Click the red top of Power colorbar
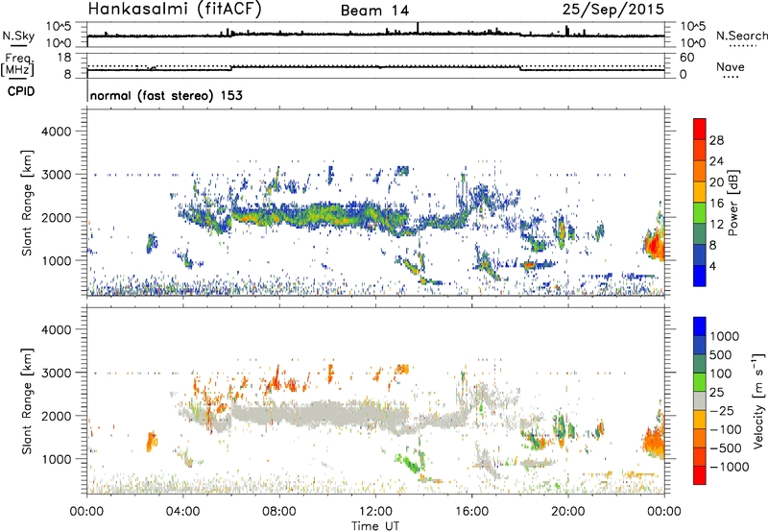This screenshot has width=768, height=532. [x=700, y=129]
